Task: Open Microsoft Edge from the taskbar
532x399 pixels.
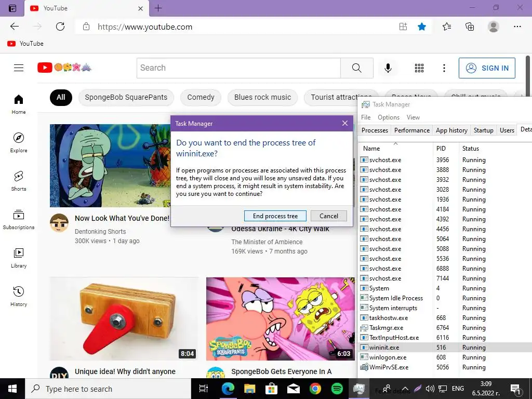Action: coord(228,389)
